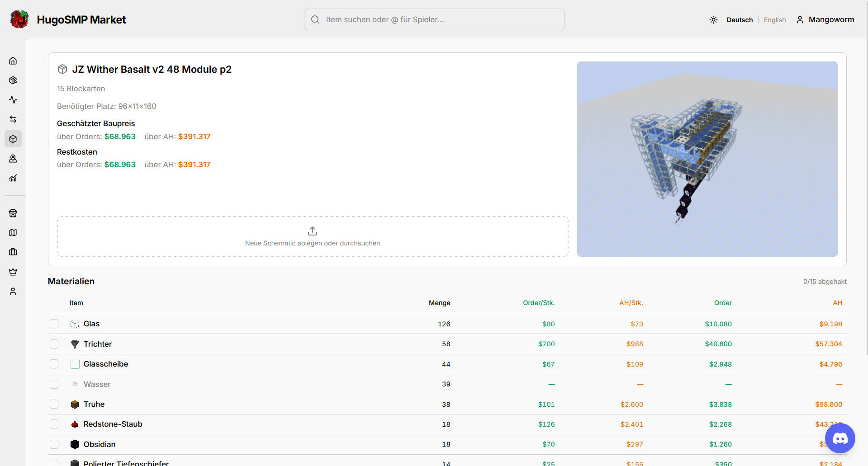The image size is (868, 466).
Task: Click the search magnifier icon
Action: pos(315,19)
